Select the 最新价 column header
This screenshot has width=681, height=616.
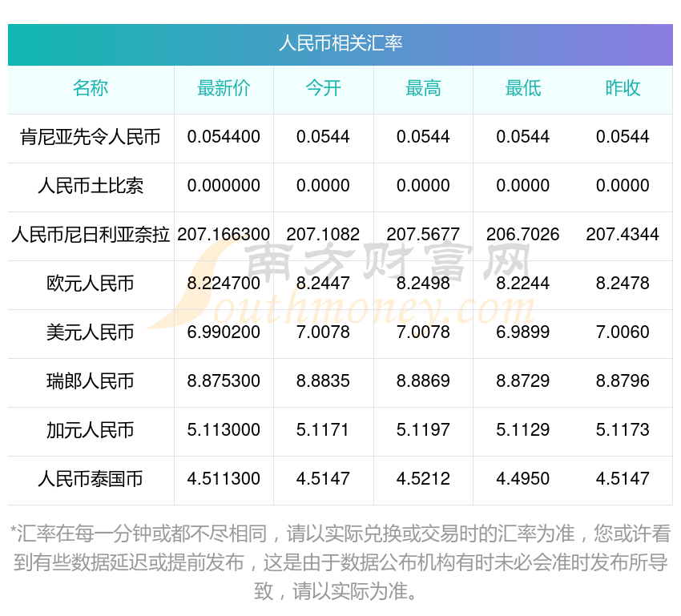coord(224,89)
